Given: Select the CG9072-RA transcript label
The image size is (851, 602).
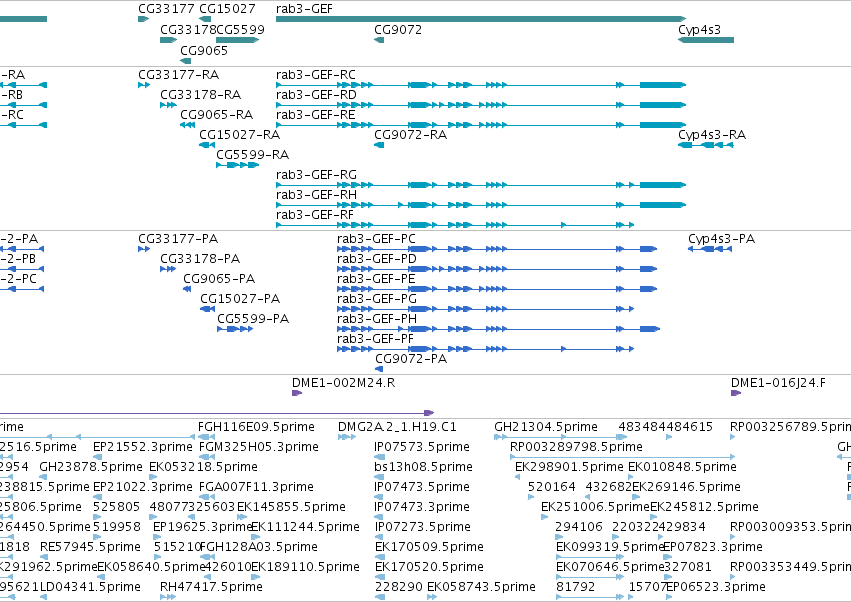Looking at the screenshot, I should [x=410, y=135].
